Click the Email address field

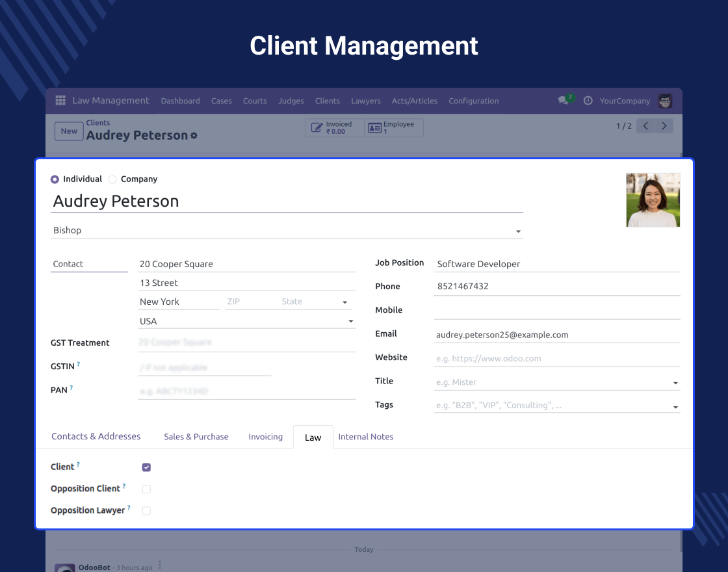click(556, 335)
